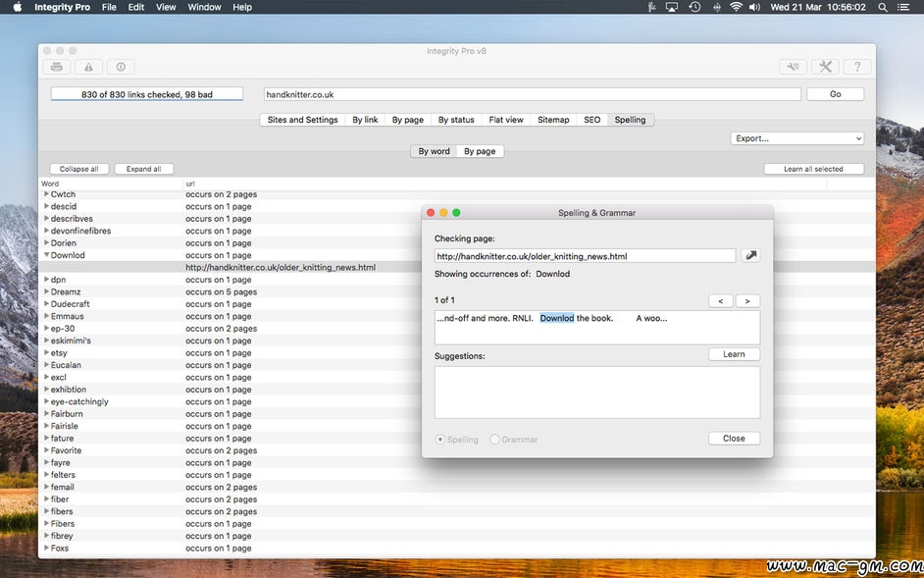Click the Time Machine menu bar icon
The height and width of the screenshot is (578, 924).
[694, 7]
